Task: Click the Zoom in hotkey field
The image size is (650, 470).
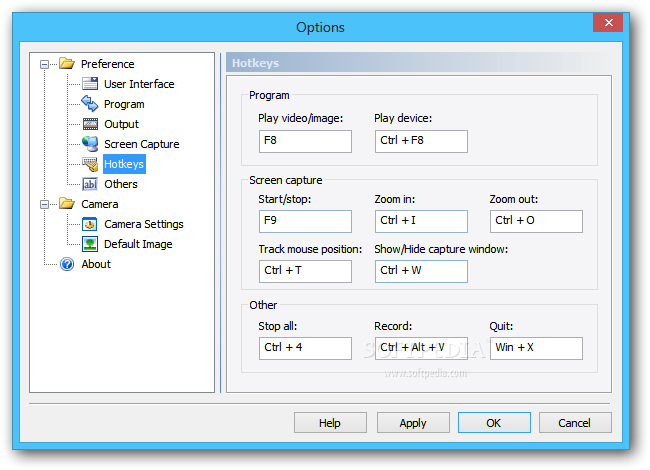Action: pyautogui.click(x=421, y=221)
